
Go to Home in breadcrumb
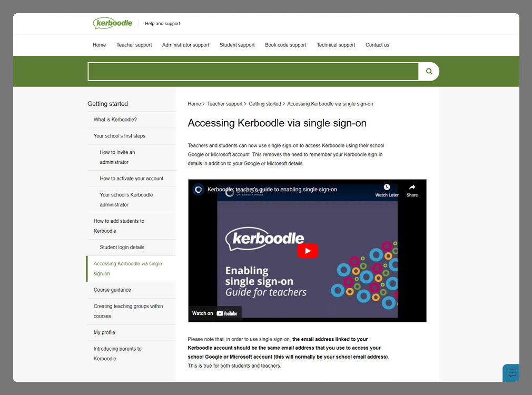click(x=194, y=104)
